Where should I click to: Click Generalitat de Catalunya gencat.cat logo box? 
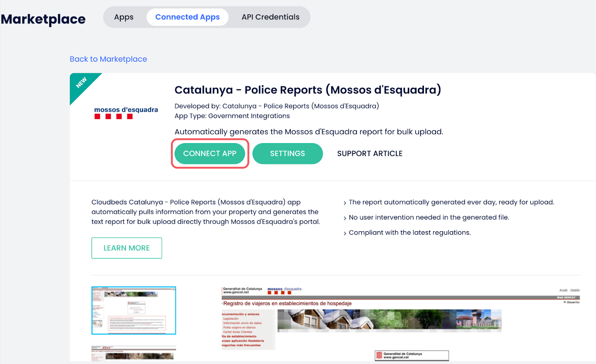click(412, 355)
